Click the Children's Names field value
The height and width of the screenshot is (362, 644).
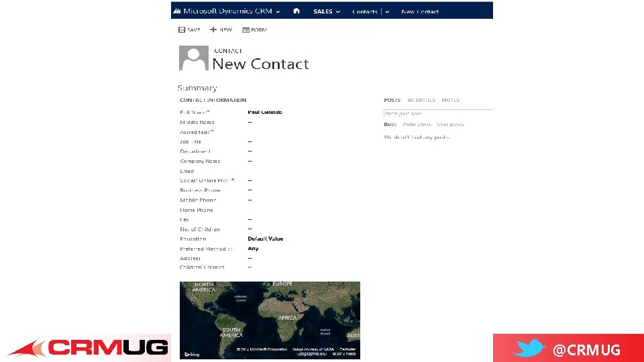pos(250,267)
